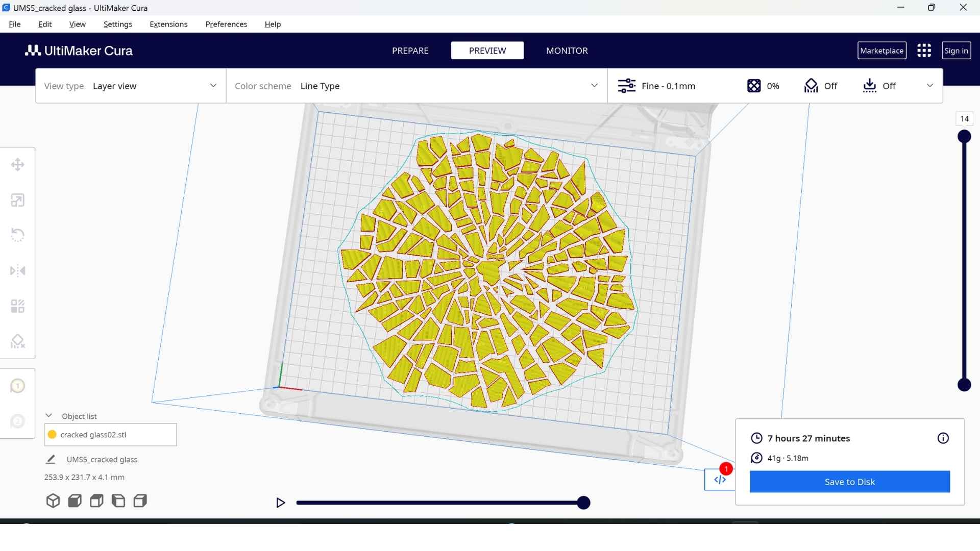Open the File menu

(x=15, y=24)
